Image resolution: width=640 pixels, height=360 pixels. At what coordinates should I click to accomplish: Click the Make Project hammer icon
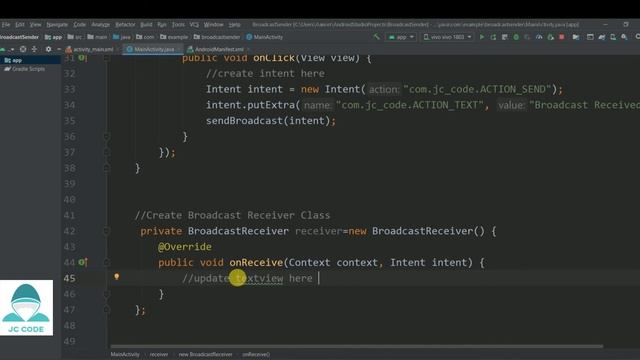(376, 37)
